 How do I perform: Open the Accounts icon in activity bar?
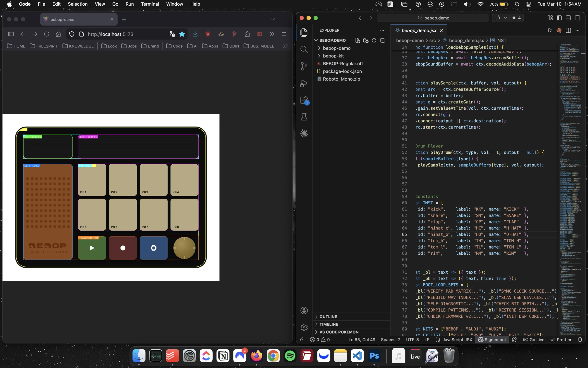click(x=304, y=310)
